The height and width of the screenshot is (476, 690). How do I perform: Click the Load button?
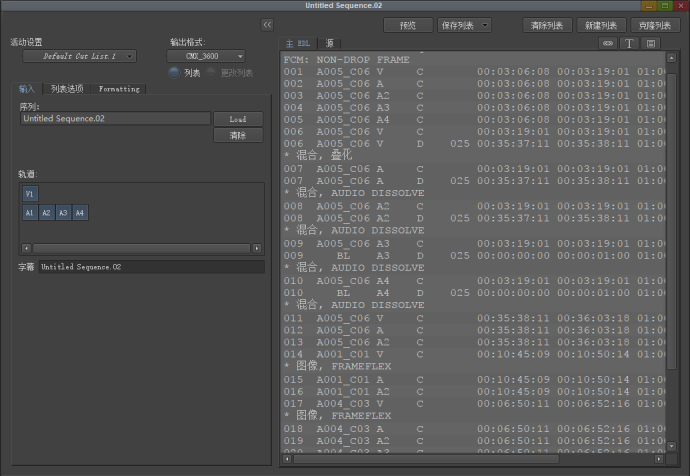(238, 119)
